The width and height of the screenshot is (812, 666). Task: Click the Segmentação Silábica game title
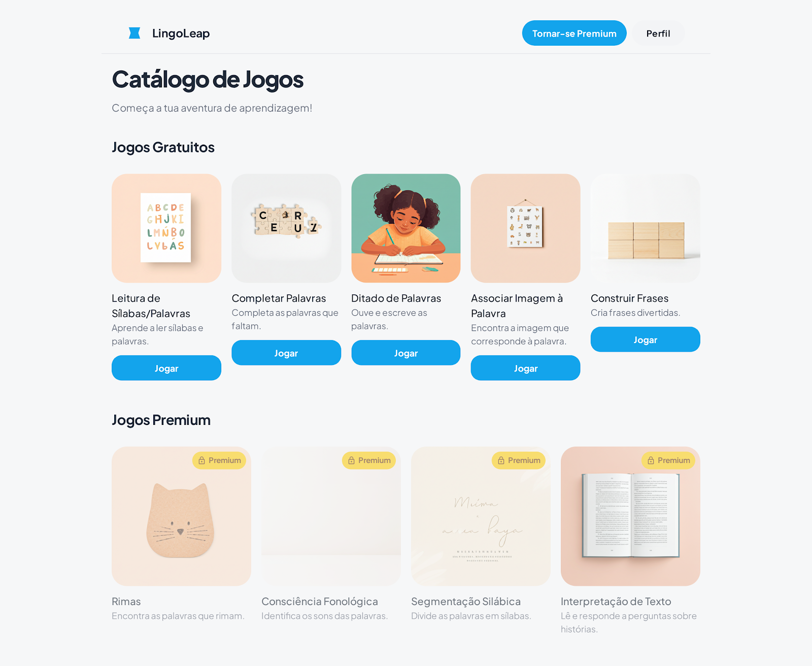(x=466, y=602)
